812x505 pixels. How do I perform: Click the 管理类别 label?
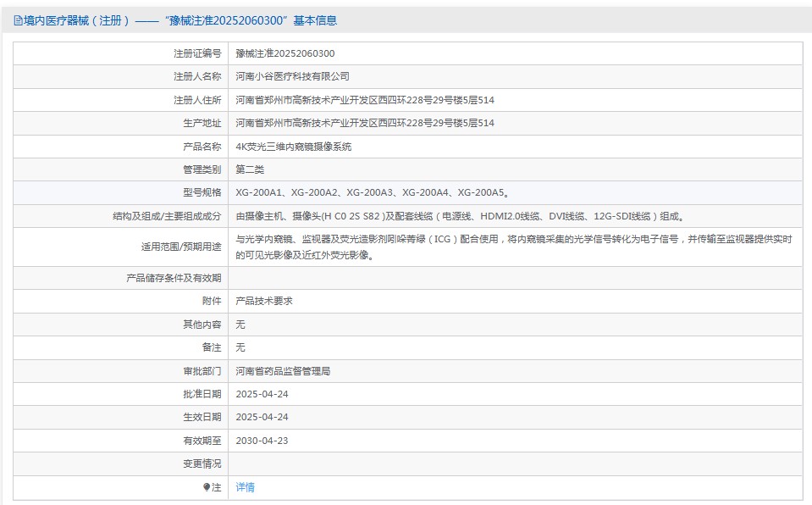[202, 169]
